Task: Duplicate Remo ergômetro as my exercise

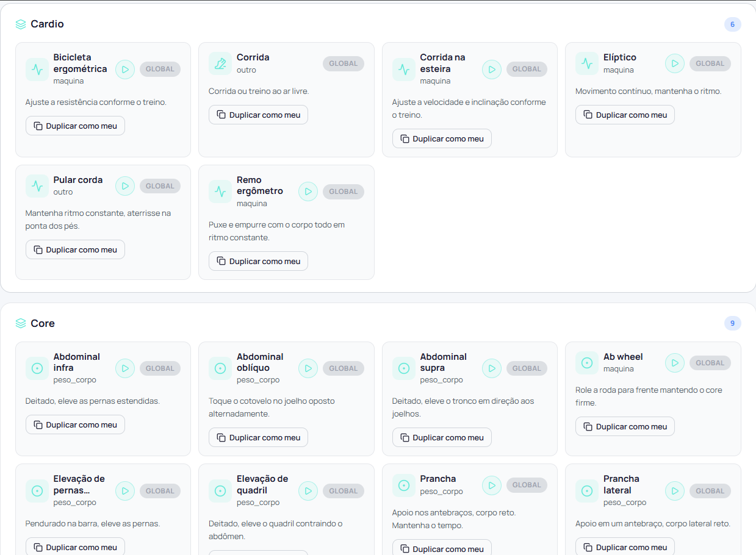Action: pos(258,261)
